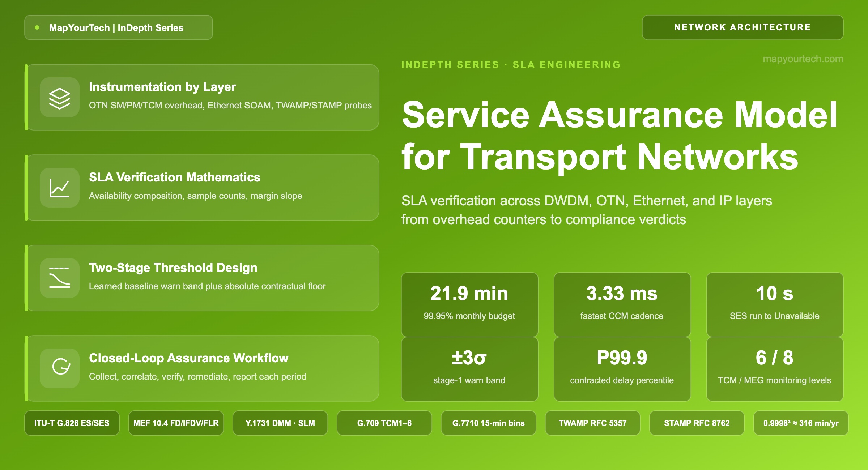
Task: Select 'from overhead counters to compliance verdicts'
Action: (x=544, y=219)
